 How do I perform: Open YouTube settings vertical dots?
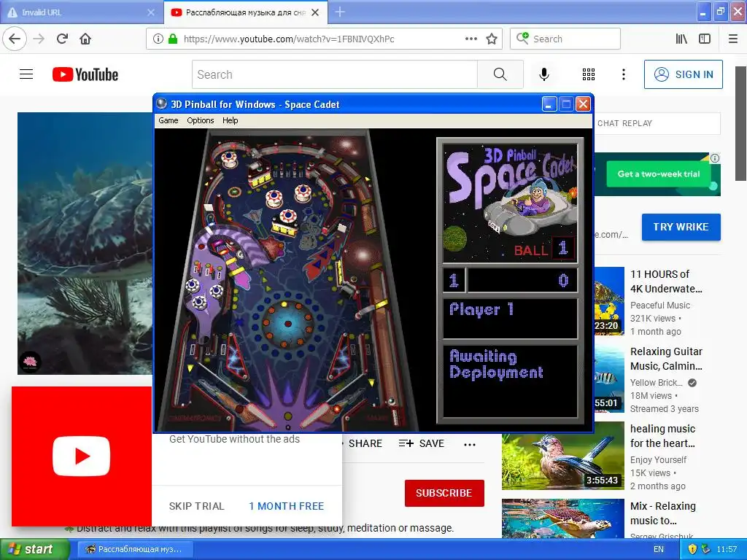(624, 74)
